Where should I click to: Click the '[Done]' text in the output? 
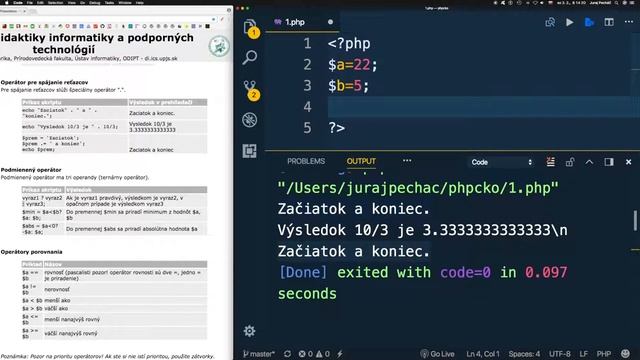click(x=303, y=272)
